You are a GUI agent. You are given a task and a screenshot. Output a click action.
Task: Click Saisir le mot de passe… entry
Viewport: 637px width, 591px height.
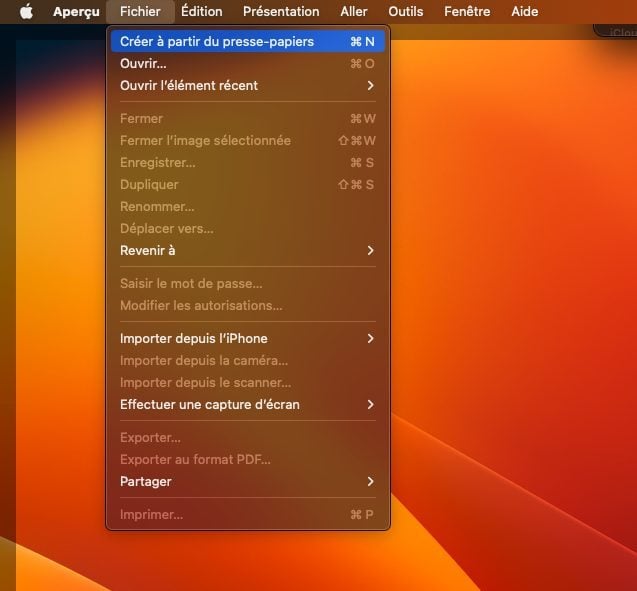coord(248,283)
